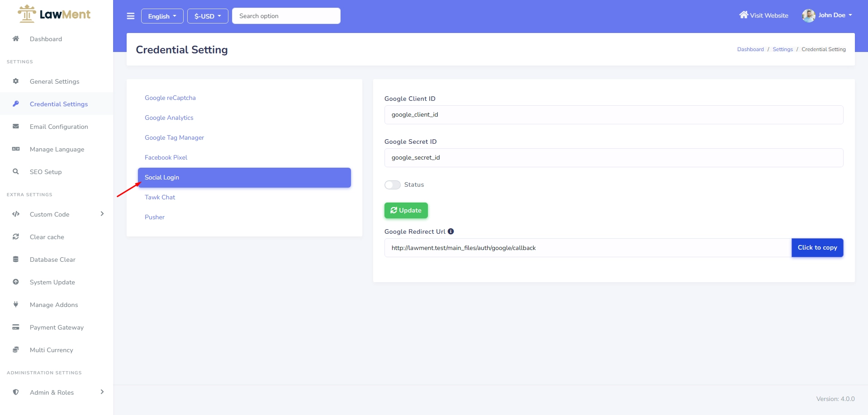Select the Tawk Chat tab

tap(244, 197)
